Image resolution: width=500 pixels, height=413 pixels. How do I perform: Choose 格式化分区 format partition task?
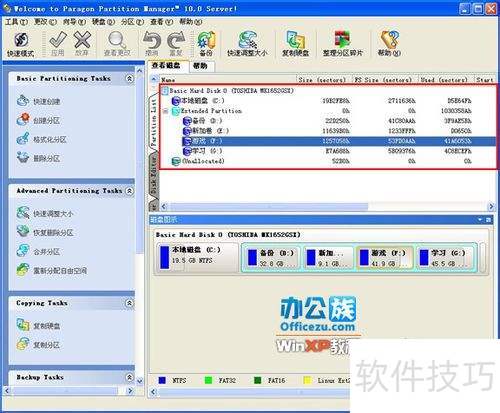click(42, 139)
